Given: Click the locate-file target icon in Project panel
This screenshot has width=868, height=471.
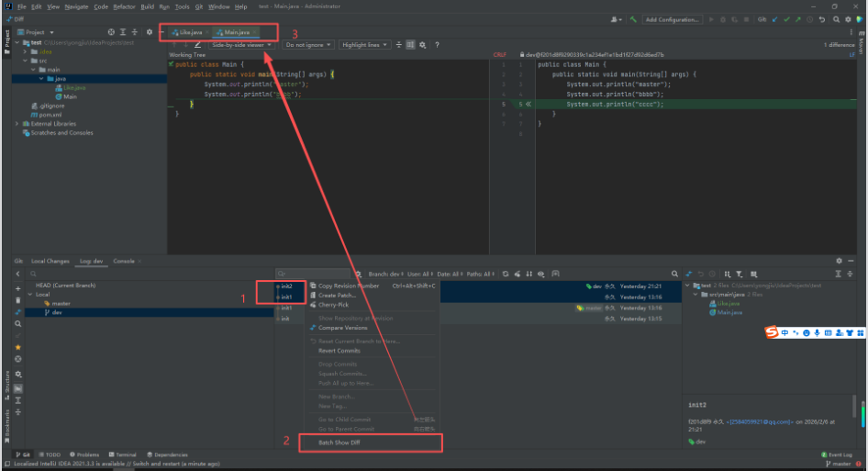Looking at the screenshot, I should pyautogui.click(x=111, y=32).
